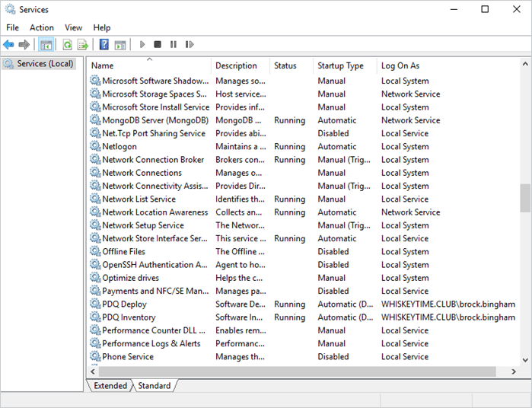This screenshot has width=532, height=408.
Task: Click Disabled startup type of Offline Files
Action: [333, 251]
